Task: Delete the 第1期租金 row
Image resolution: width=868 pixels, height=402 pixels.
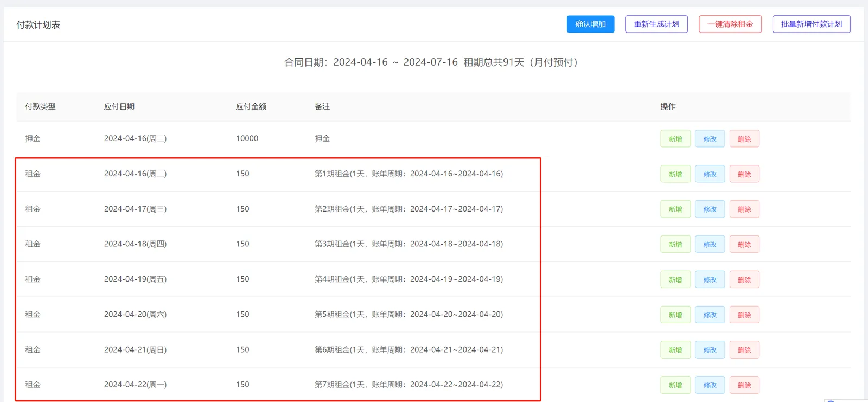Action: (744, 174)
